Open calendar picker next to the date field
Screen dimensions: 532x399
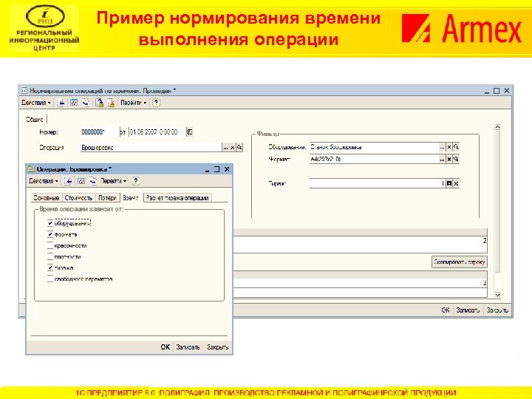coord(190,132)
